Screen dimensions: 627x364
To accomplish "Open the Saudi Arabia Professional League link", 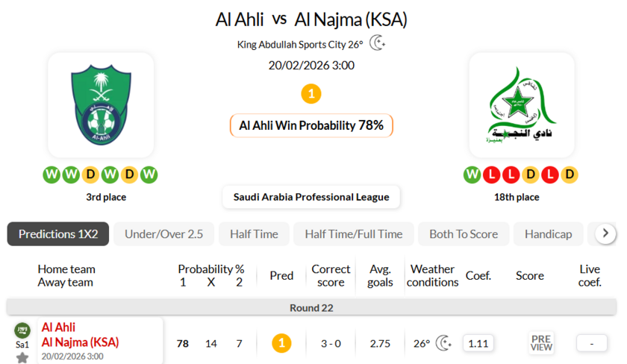I will pyautogui.click(x=311, y=197).
